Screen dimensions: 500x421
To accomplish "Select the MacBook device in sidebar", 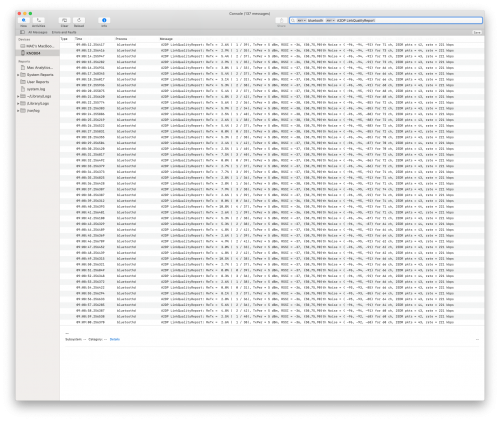I will tap(37, 46).
